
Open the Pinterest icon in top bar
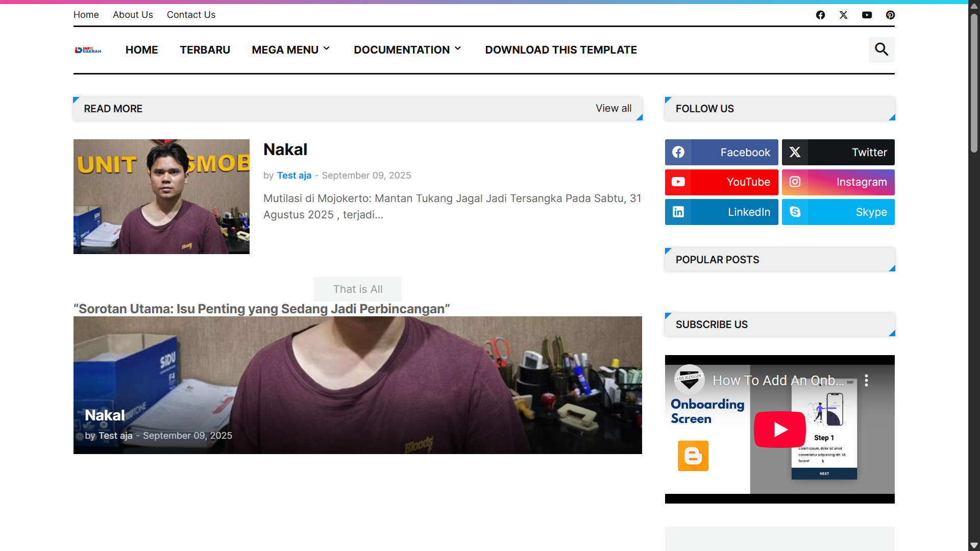click(890, 15)
